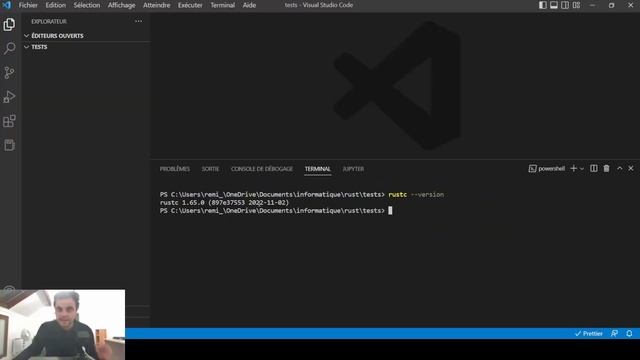Image resolution: width=640 pixels, height=360 pixels.
Task: Switch to the JUPYTER tab
Action: click(x=353, y=169)
